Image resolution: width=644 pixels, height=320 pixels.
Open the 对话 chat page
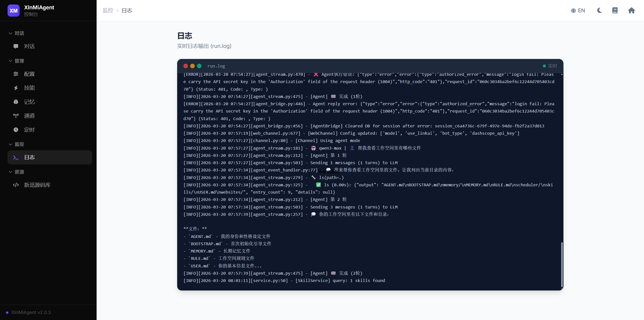click(29, 46)
